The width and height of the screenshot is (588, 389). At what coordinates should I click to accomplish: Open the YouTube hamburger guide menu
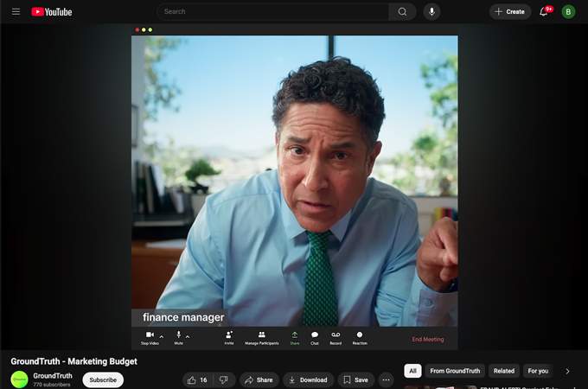[16, 11]
